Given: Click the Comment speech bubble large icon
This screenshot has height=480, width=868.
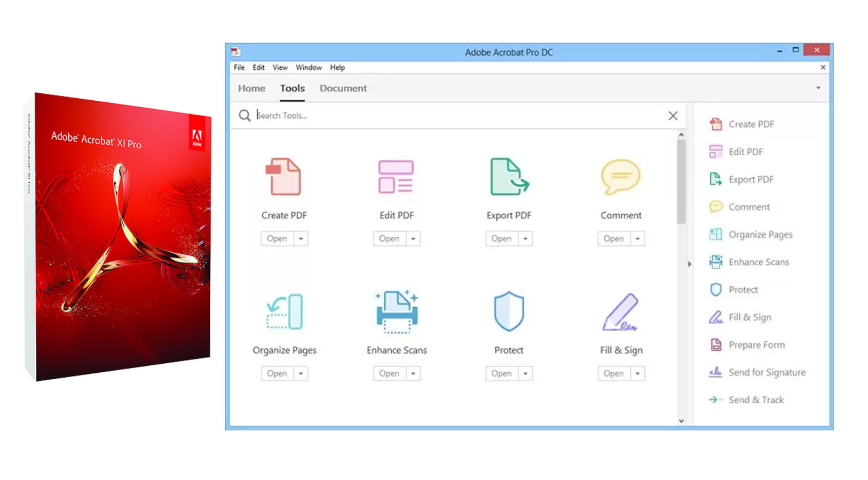Looking at the screenshot, I should (x=621, y=177).
